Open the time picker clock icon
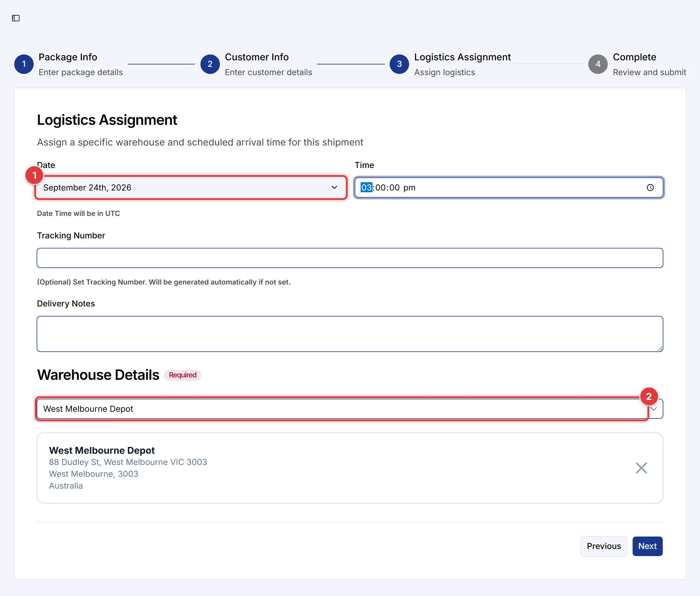The width and height of the screenshot is (700, 596). point(650,188)
